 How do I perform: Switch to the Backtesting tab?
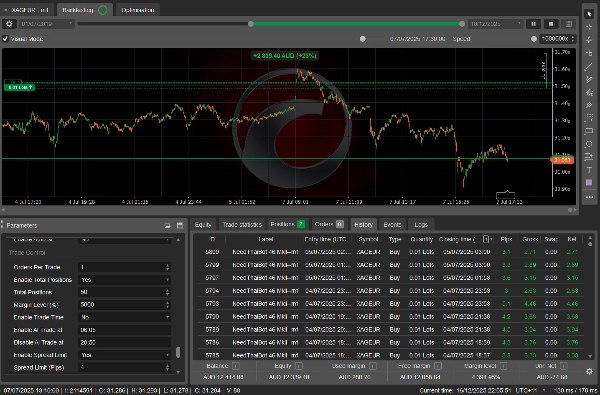pyautogui.click(x=85, y=10)
